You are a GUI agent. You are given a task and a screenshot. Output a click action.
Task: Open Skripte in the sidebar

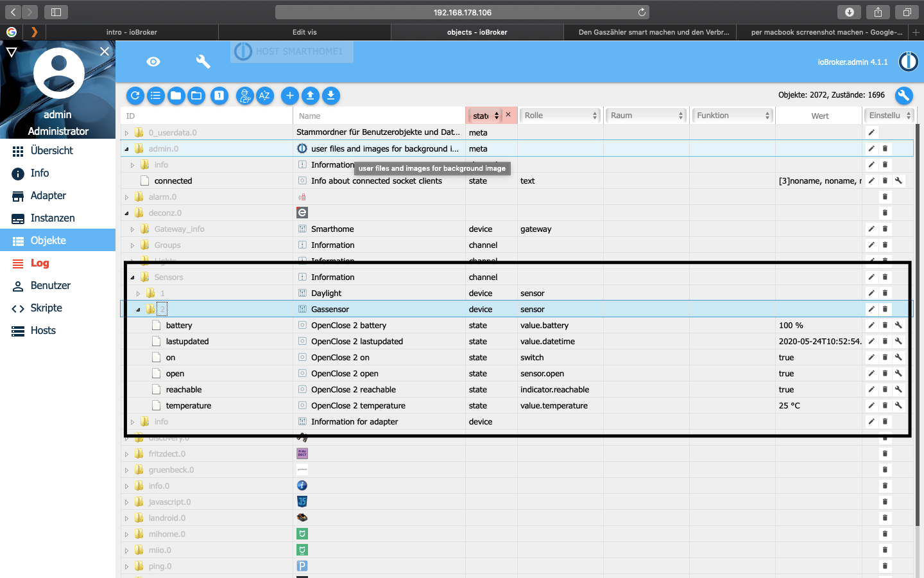[58, 308]
